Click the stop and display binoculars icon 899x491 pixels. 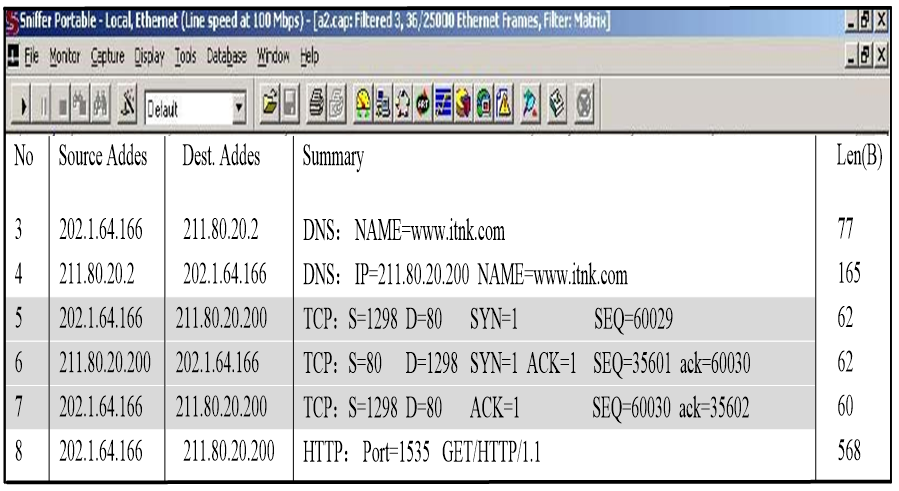pyautogui.click(x=80, y=106)
